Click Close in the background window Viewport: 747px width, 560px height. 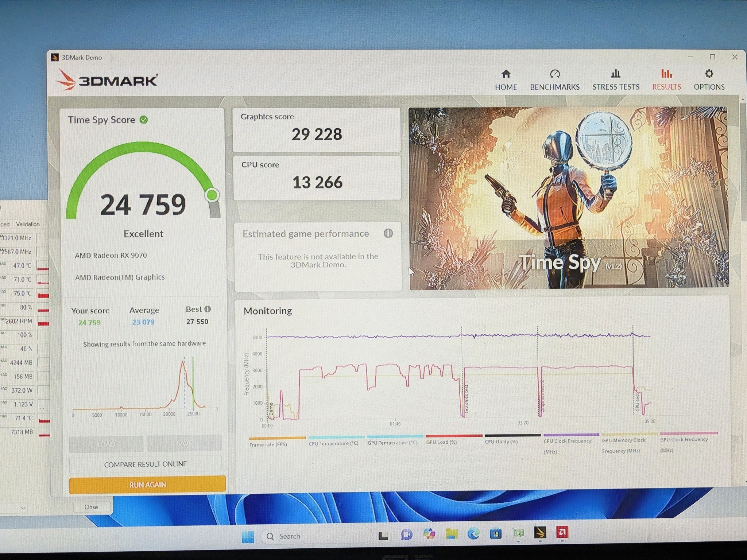click(x=91, y=507)
